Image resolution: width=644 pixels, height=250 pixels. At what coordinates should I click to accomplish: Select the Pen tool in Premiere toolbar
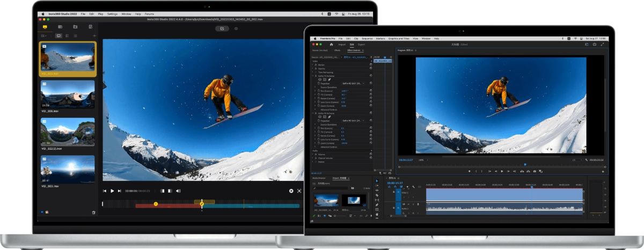pyautogui.click(x=377, y=204)
